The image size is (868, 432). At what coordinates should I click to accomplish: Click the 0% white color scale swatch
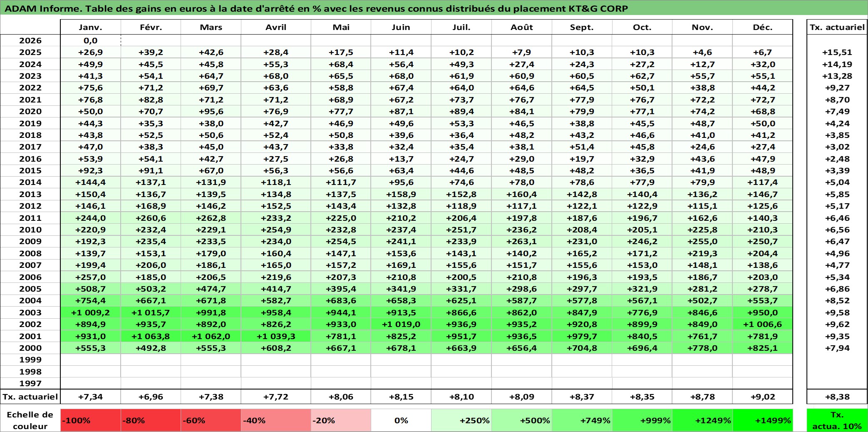tap(401, 420)
